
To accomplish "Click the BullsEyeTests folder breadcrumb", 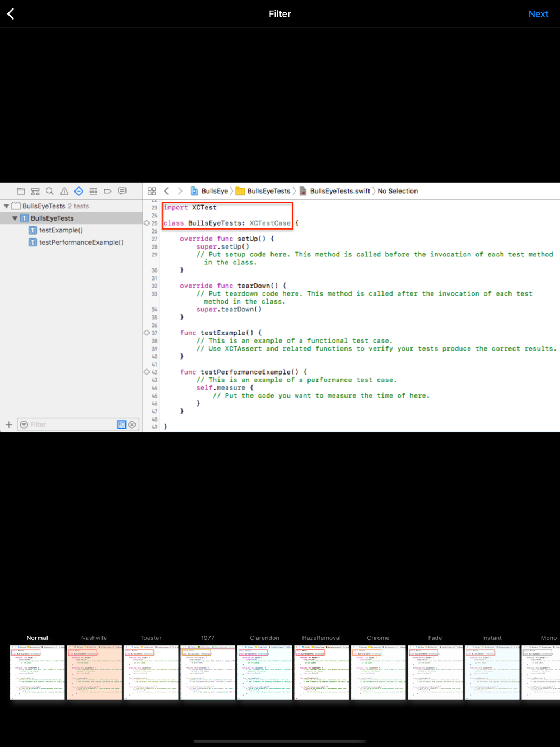I will [263, 191].
